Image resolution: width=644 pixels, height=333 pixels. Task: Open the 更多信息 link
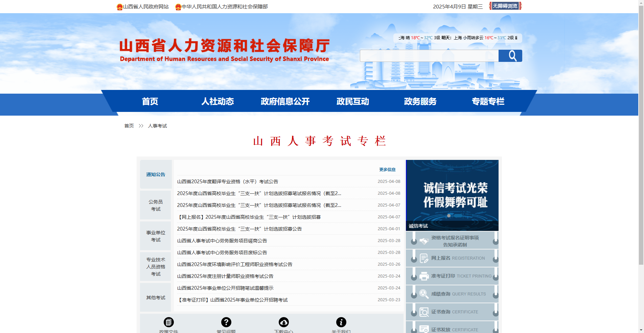click(x=387, y=170)
